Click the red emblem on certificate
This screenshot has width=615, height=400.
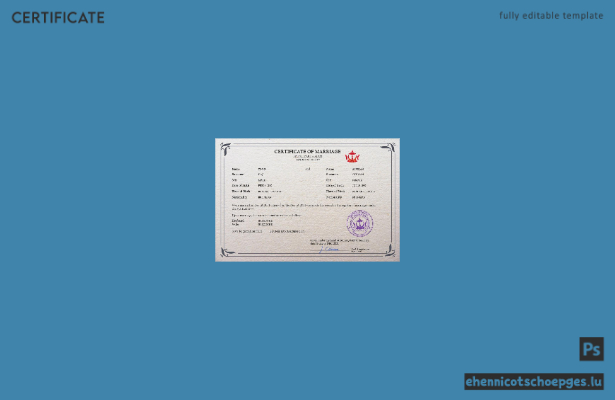pos(352,156)
